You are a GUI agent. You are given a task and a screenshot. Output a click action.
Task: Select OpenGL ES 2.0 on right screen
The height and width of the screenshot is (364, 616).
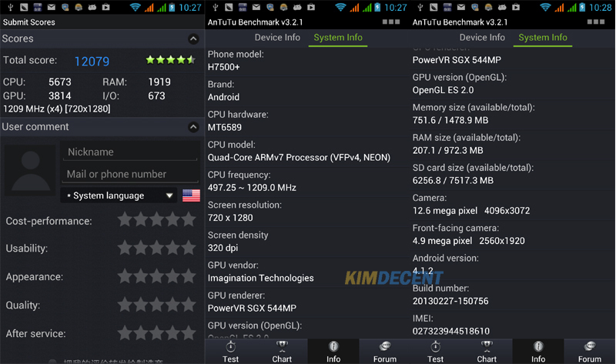(x=444, y=90)
